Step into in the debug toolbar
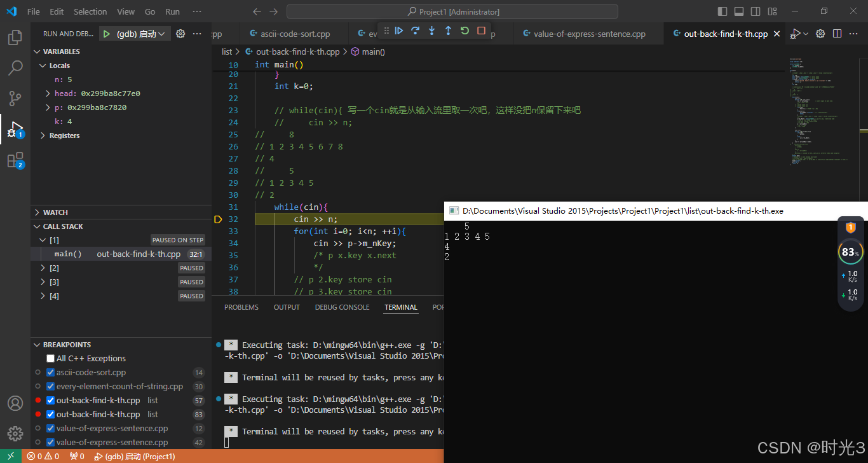The height and width of the screenshot is (463, 868). [432, 31]
